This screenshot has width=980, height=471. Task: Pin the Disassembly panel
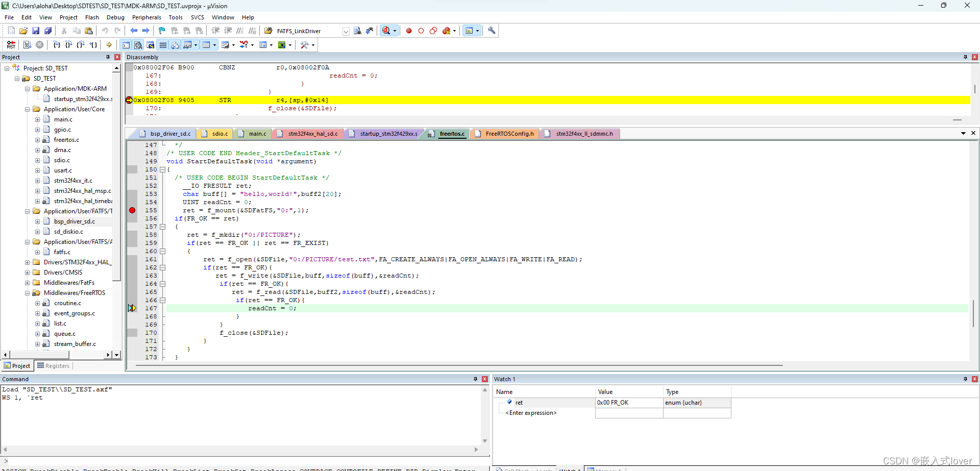point(965,57)
